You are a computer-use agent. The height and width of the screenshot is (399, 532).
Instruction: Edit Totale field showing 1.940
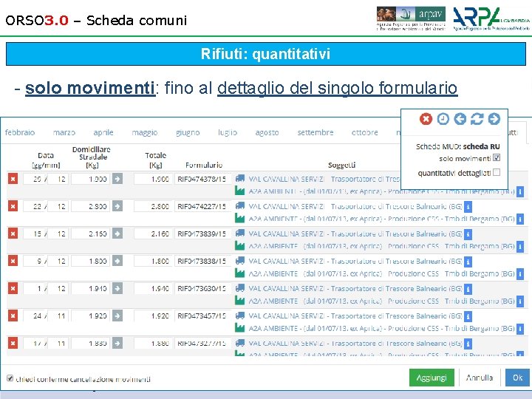(153, 288)
